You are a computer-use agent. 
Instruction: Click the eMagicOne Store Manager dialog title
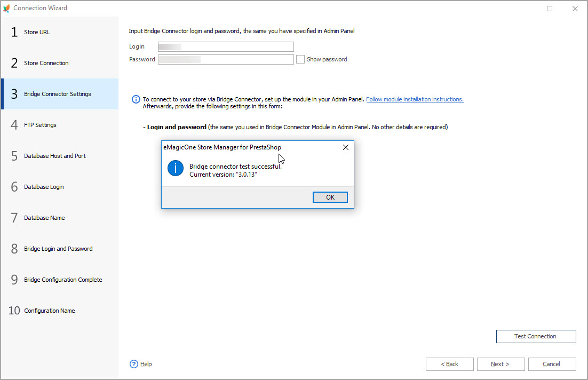coord(222,147)
